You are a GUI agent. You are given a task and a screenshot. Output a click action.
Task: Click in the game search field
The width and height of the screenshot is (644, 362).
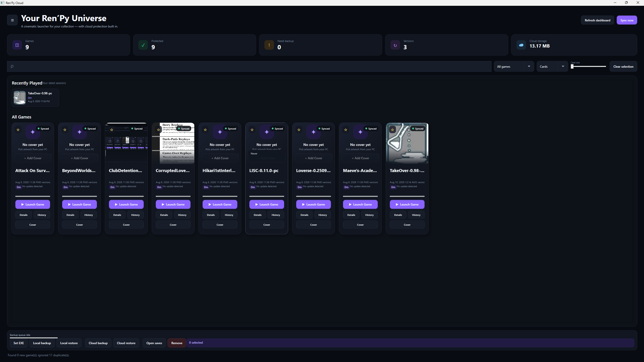(249, 66)
